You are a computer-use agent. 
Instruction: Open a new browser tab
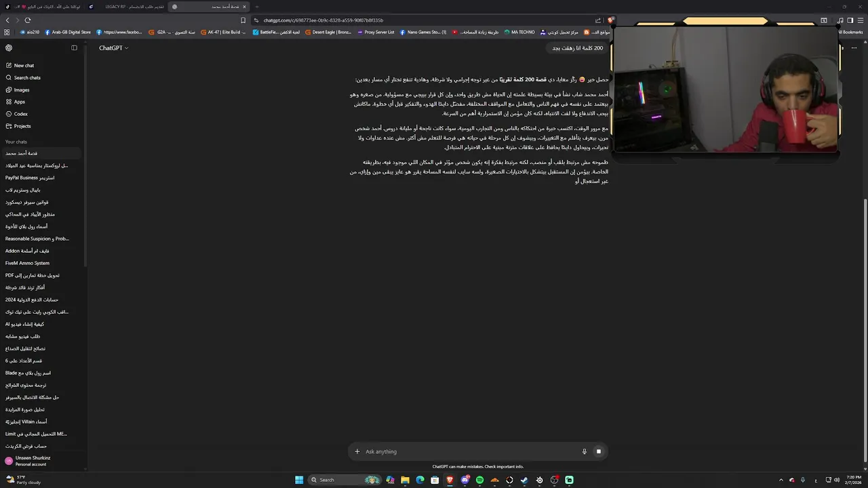click(x=257, y=7)
